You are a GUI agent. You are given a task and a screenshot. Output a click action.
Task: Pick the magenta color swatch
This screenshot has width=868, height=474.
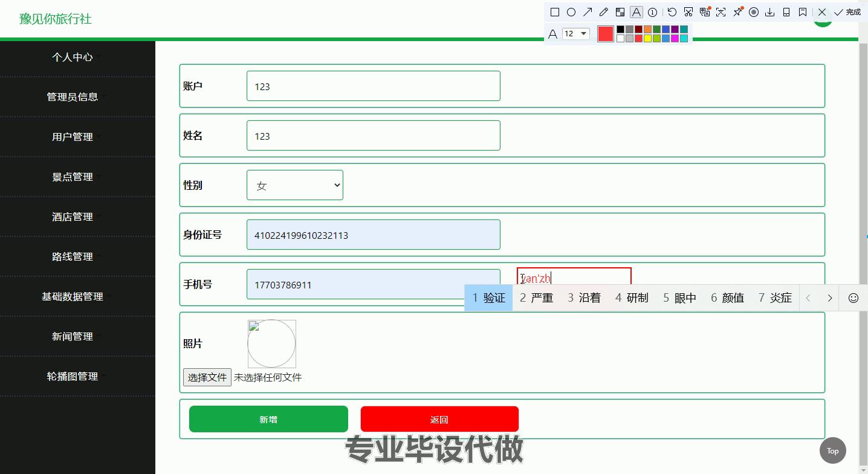(x=675, y=38)
